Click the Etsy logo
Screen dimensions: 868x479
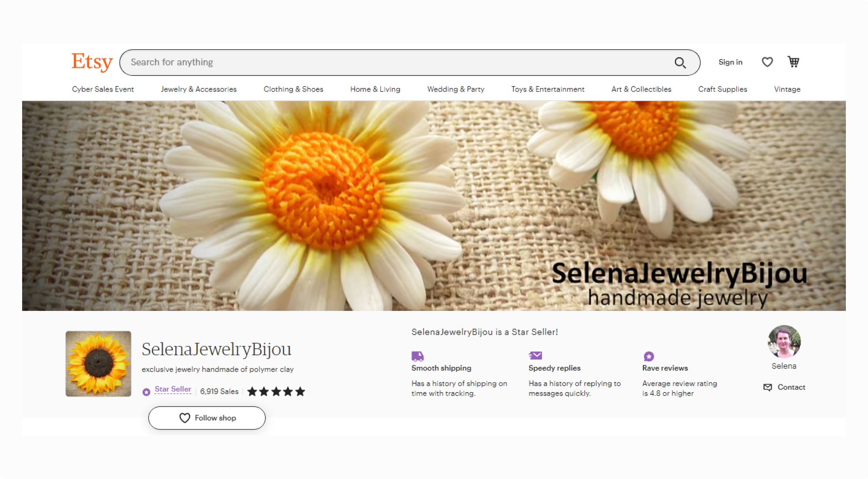click(92, 62)
